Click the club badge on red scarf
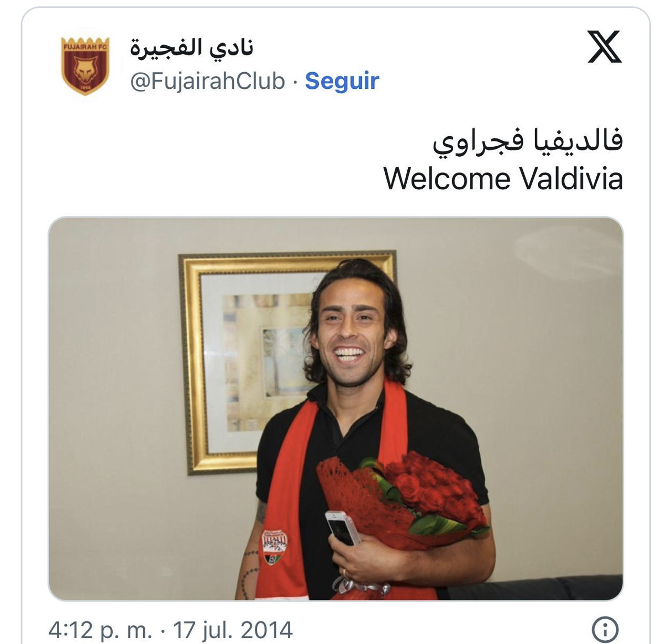The height and width of the screenshot is (644, 656). click(275, 547)
